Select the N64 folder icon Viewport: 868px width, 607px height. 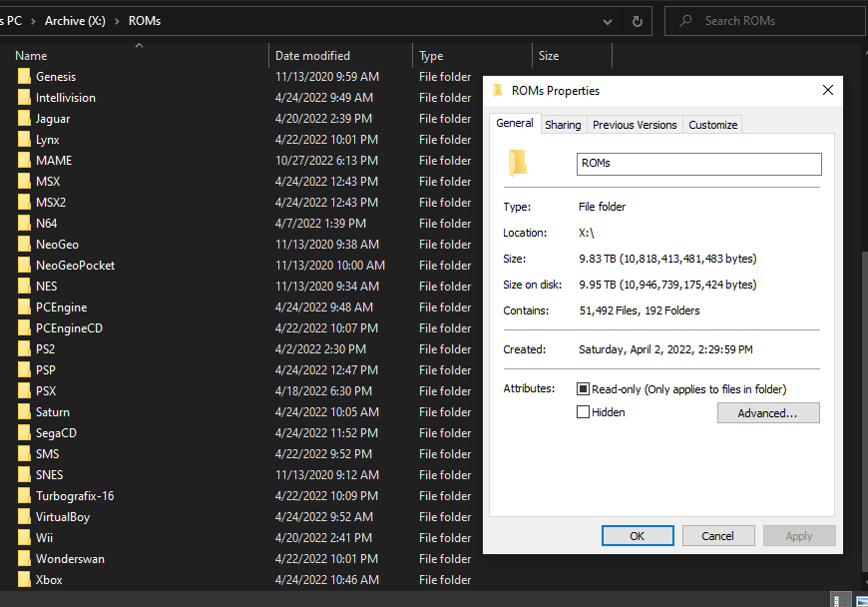(x=24, y=224)
